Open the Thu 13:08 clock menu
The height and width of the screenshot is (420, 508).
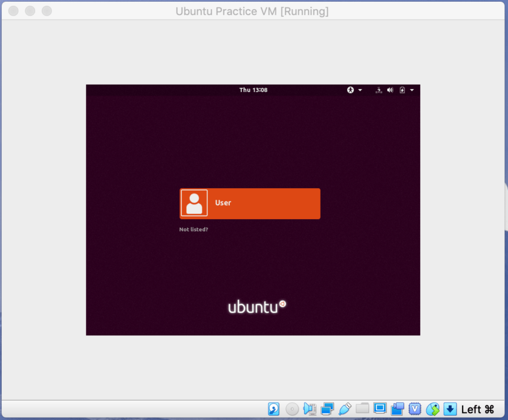(253, 90)
